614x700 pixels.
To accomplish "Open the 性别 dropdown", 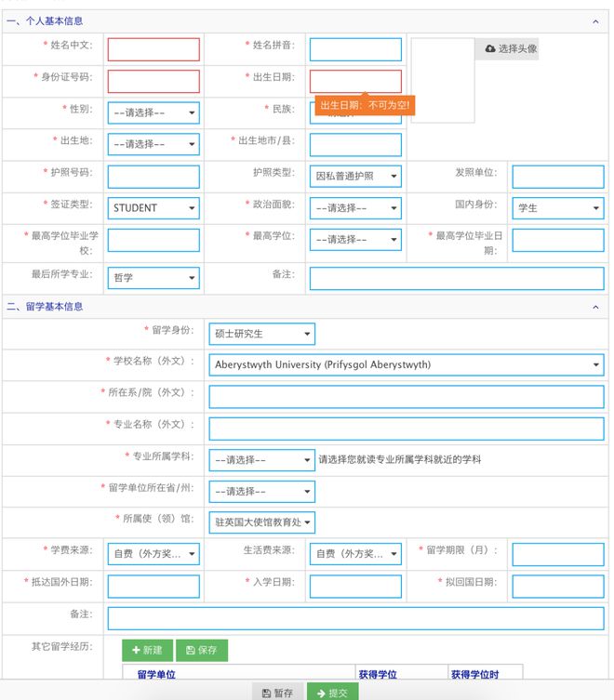I will coord(153,112).
